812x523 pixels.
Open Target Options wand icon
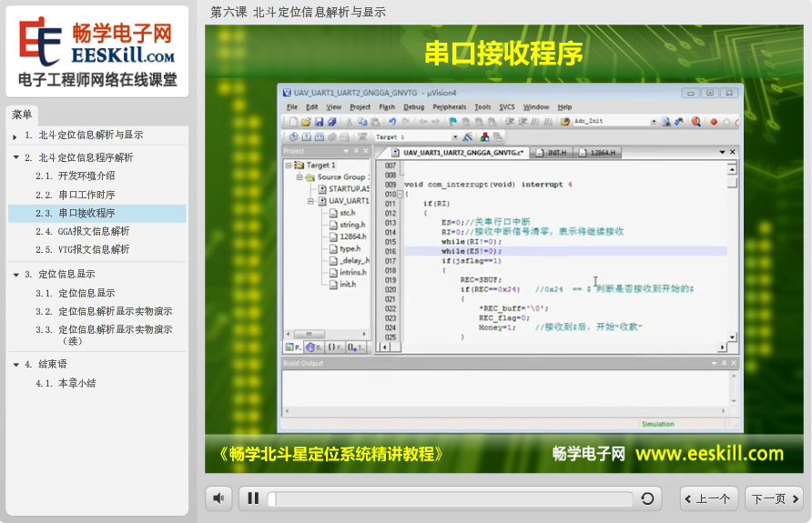pyautogui.click(x=468, y=137)
